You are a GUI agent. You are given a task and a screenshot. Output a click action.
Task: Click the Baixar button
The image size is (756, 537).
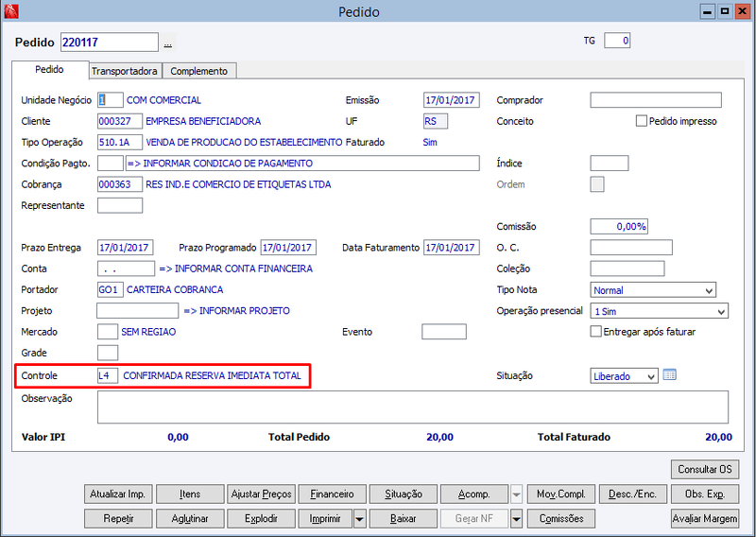click(x=404, y=519)
